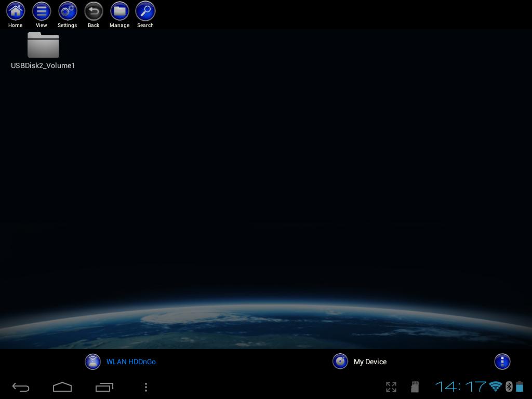
Task: Select the Bluetooth status icon
Action: coord(508,387)
